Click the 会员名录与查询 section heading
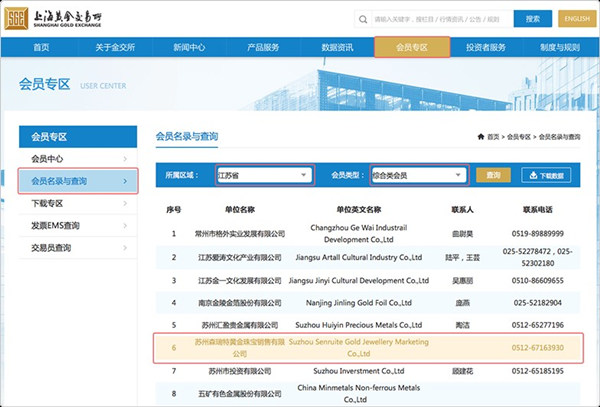The width and height of the screenshot is (600, 407). (187, 136)
